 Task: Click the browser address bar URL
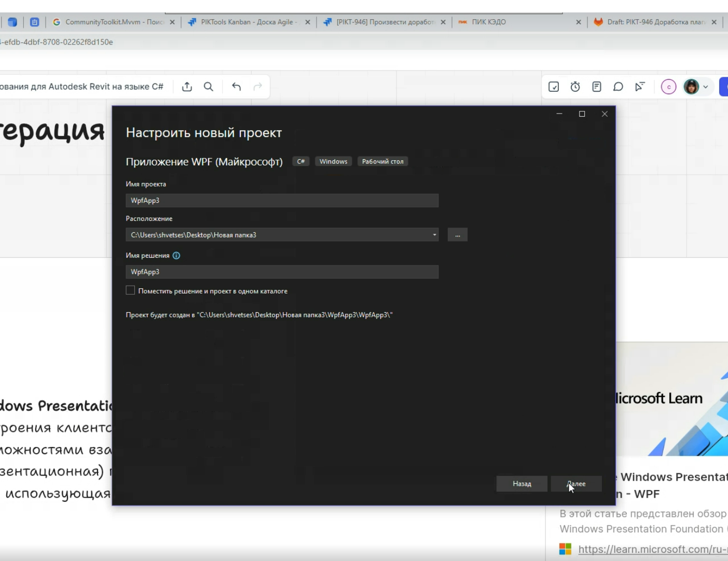[x=57, y=42]
